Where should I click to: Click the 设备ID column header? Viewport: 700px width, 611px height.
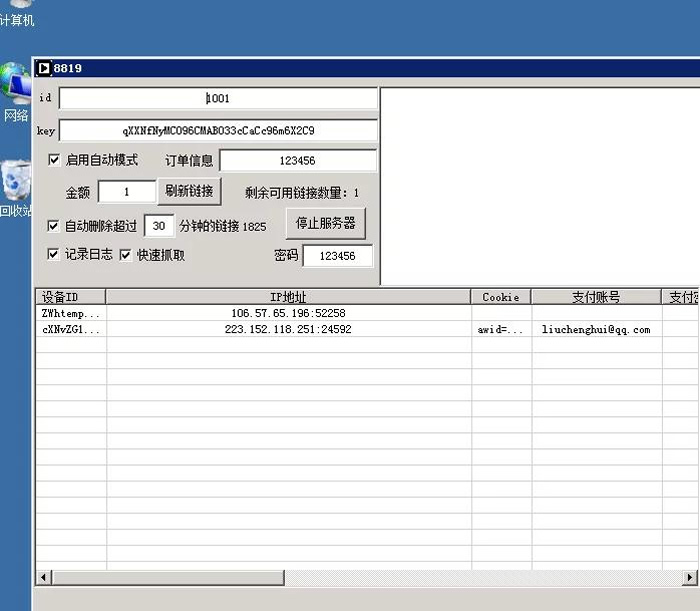tap(70, 297)
